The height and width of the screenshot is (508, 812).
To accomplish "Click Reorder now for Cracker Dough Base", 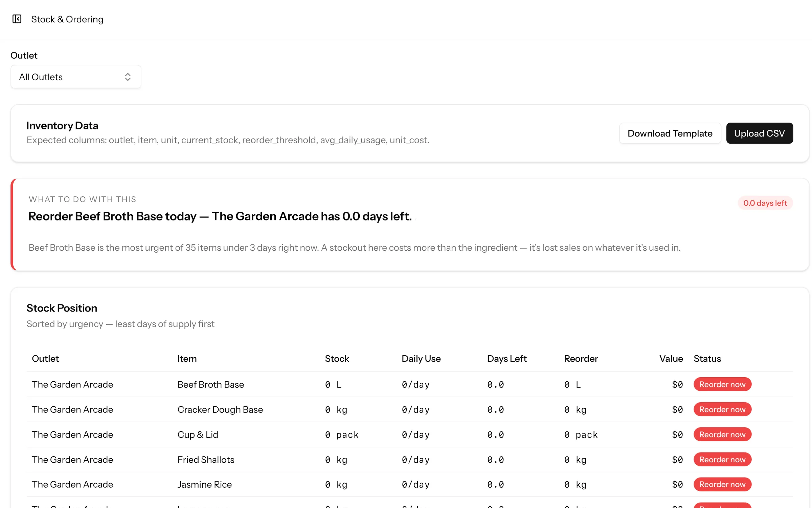I will [722, 409].
